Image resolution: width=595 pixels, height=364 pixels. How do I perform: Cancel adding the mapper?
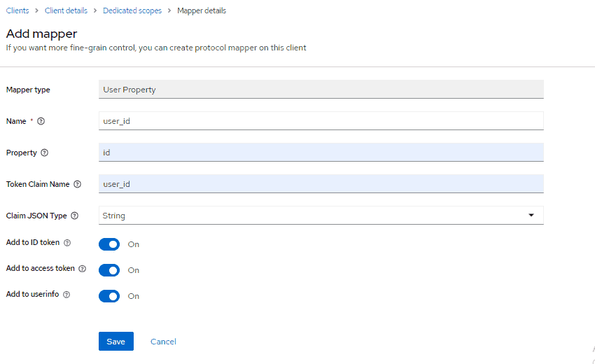point(163,342)
